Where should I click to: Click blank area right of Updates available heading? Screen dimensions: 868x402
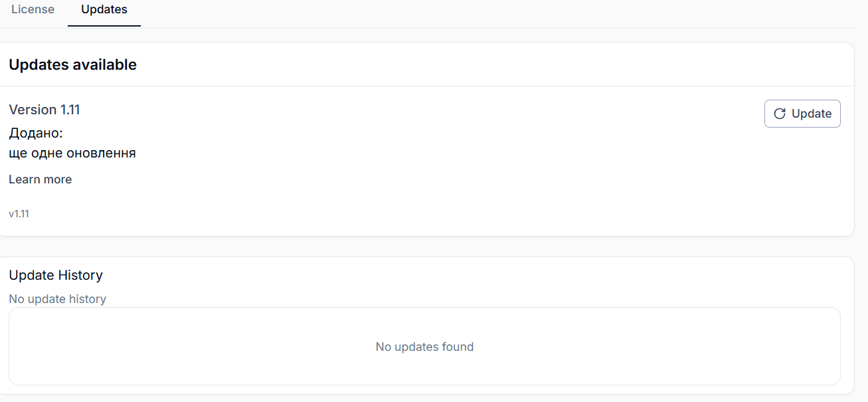(x=465, y=65)
